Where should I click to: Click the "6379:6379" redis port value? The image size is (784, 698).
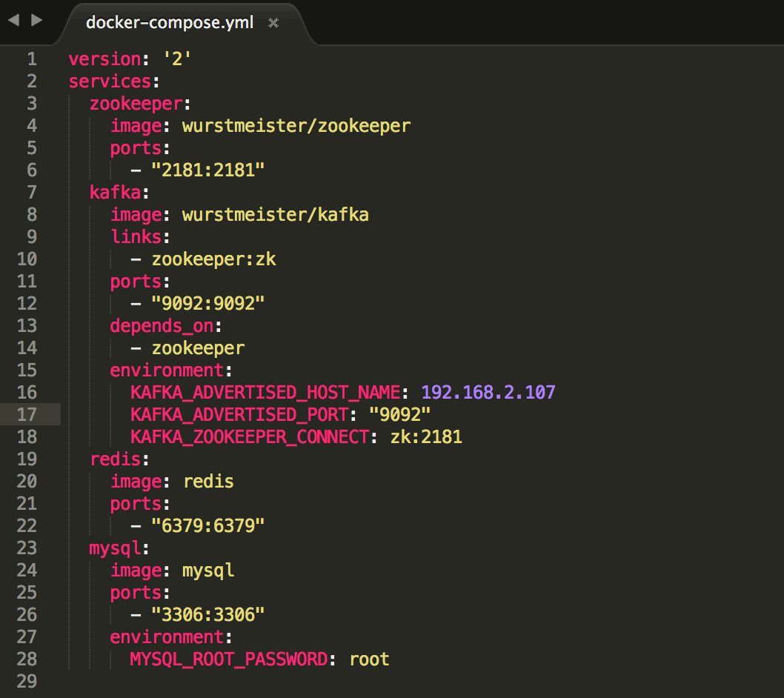coord(207,525)
